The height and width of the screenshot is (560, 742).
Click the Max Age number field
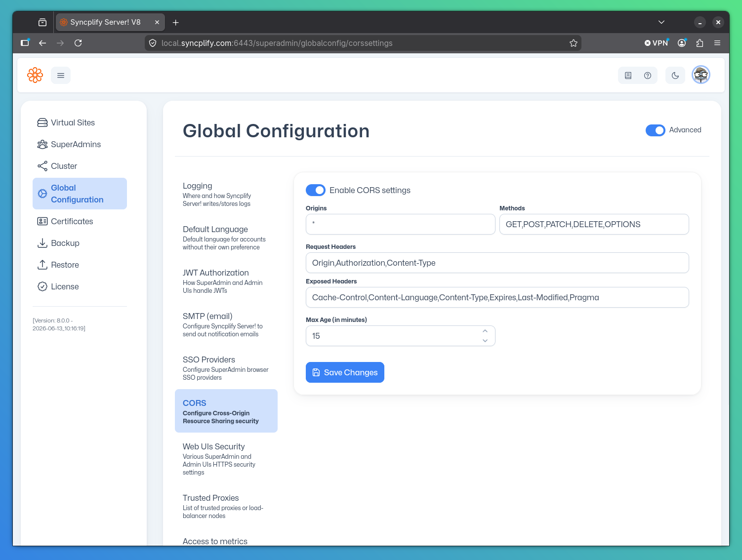(x=401, y=336)
